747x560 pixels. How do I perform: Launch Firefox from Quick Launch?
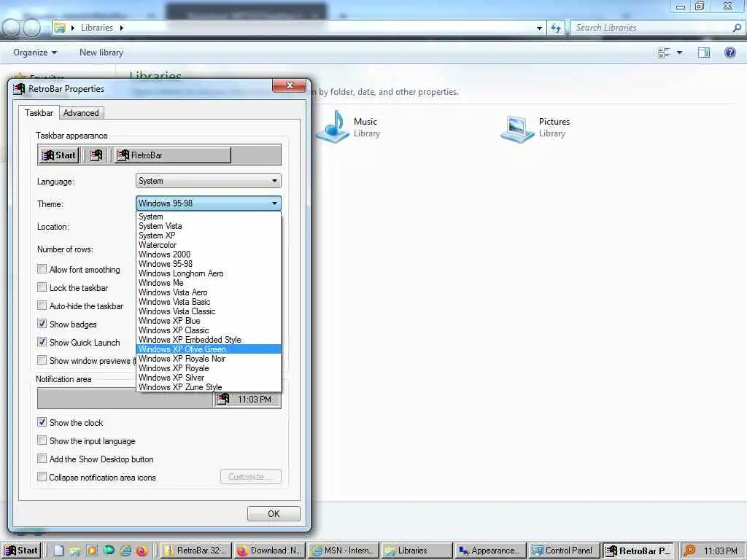(142, 551)
